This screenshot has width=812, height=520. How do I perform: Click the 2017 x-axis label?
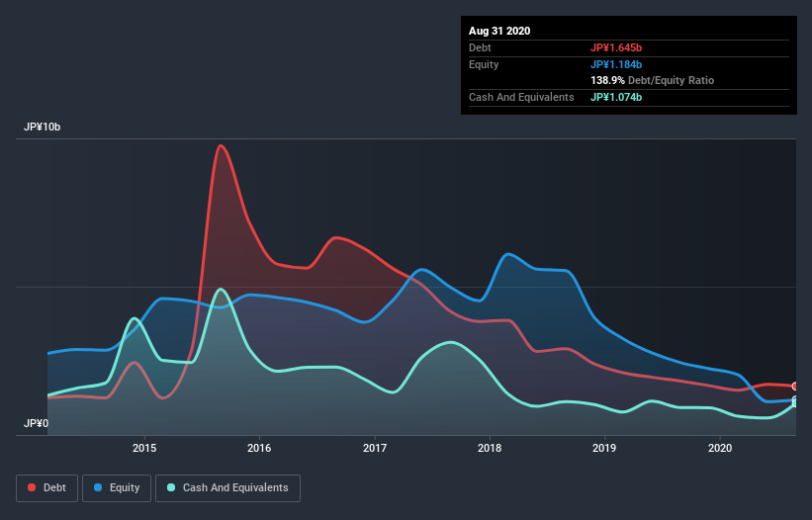point(375,448)
